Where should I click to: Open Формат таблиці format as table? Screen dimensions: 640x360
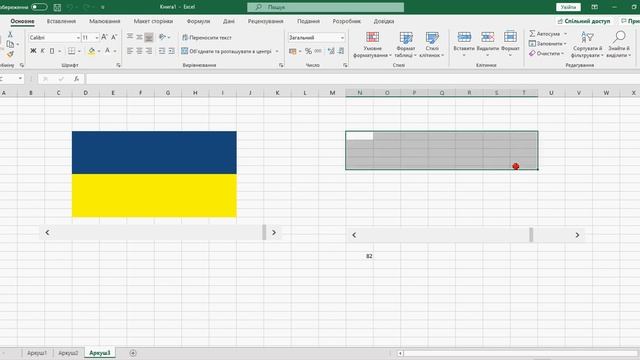point(406,44)
